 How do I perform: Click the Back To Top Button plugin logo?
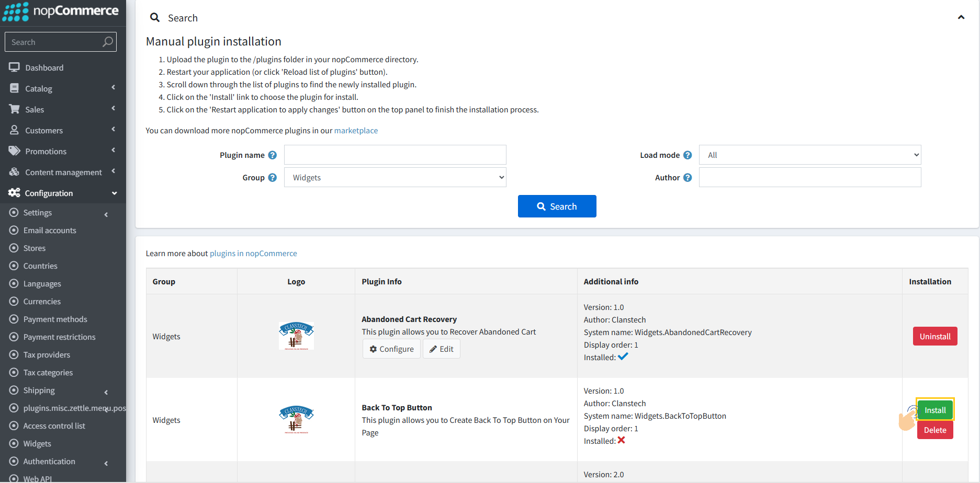[296, 420]
